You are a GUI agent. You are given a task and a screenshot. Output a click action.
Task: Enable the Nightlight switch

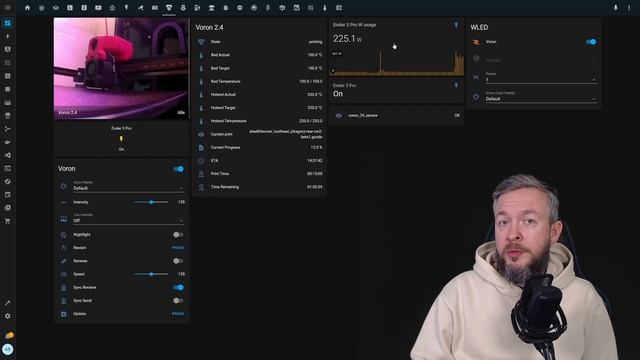pos(178,235)
